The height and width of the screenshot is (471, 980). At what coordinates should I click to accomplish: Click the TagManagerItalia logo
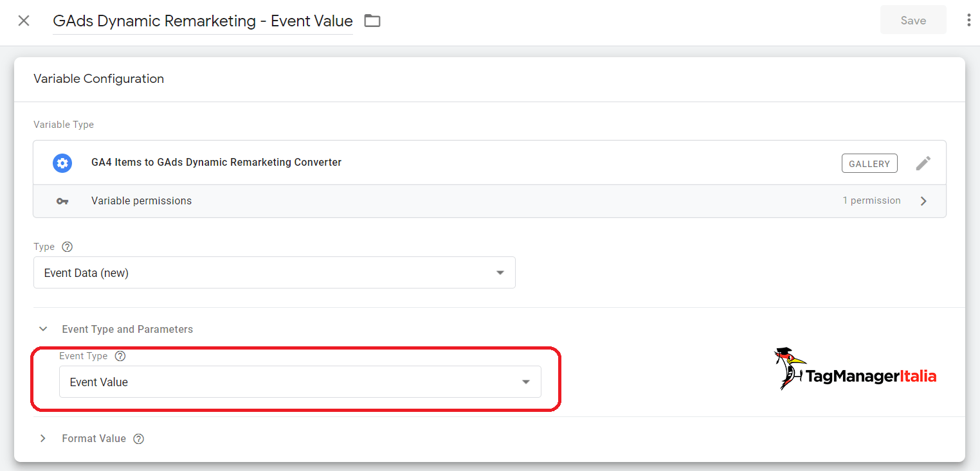(x=855, y=368)
